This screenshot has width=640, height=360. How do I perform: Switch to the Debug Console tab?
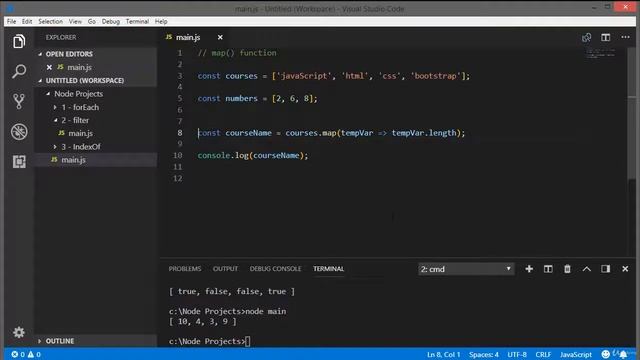click(x=276, y=269)
